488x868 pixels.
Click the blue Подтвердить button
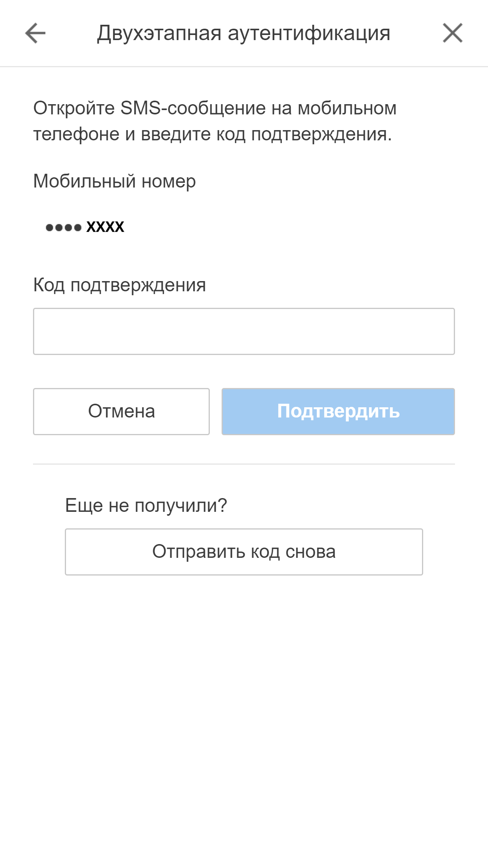click(x=338, y=412)
